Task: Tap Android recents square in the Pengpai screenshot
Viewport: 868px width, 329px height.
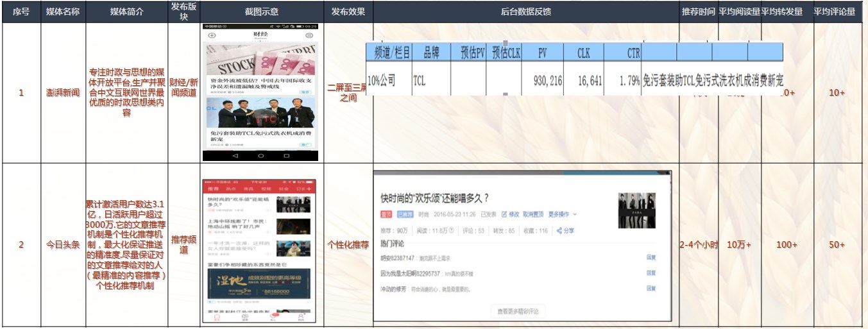Action: tap(286, 156)
